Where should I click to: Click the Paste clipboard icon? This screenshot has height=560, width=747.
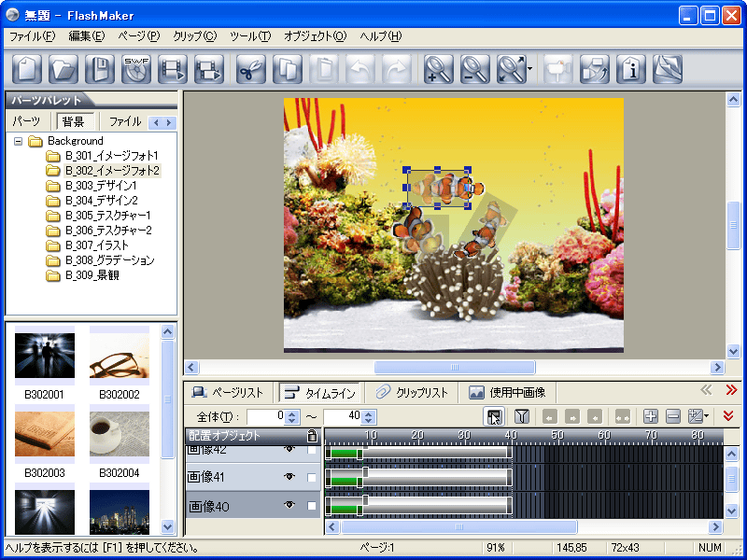pyautogui.click(x=324, y=69)
